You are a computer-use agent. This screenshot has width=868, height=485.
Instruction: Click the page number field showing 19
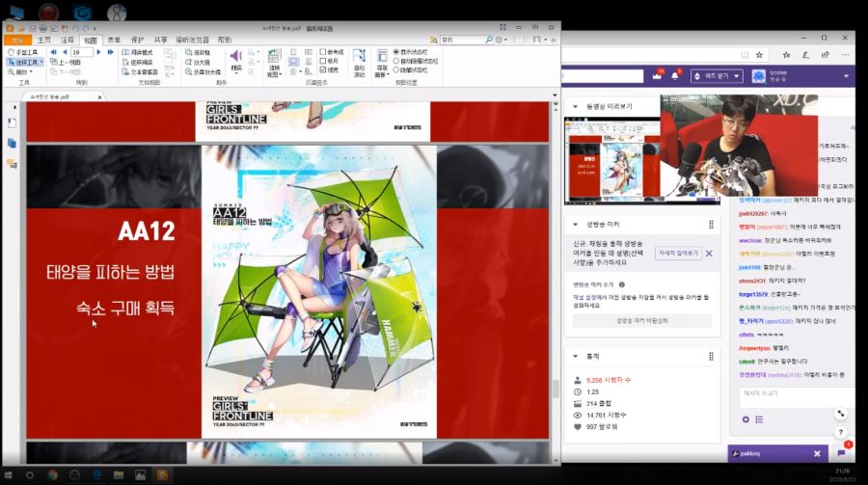pyautogui.click(x=81, y=52)
